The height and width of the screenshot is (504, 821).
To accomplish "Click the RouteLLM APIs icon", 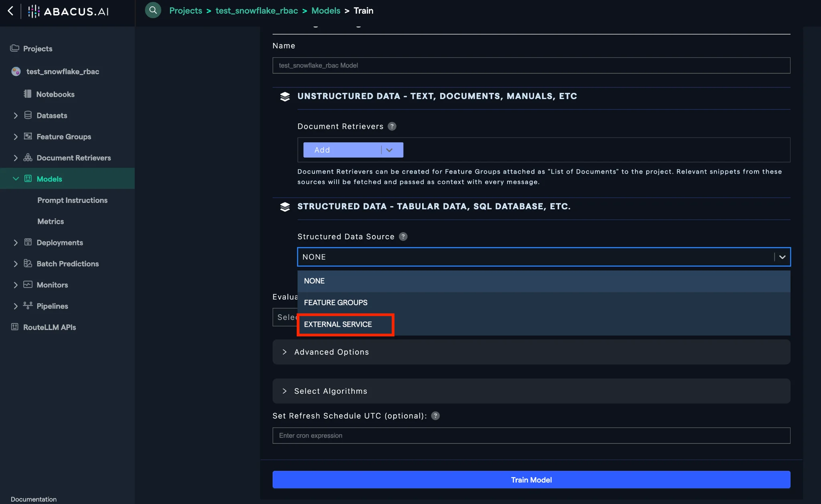I will 15,327.
